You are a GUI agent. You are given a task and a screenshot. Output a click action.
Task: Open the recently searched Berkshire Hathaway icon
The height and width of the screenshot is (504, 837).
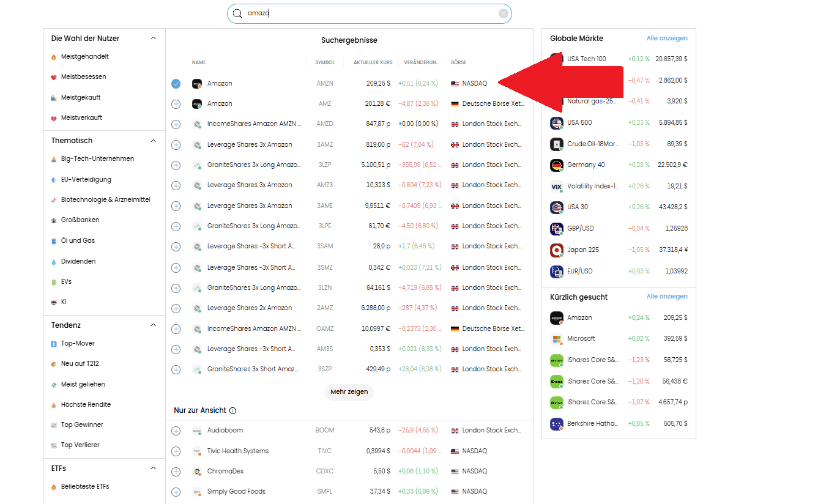(557, 424)
